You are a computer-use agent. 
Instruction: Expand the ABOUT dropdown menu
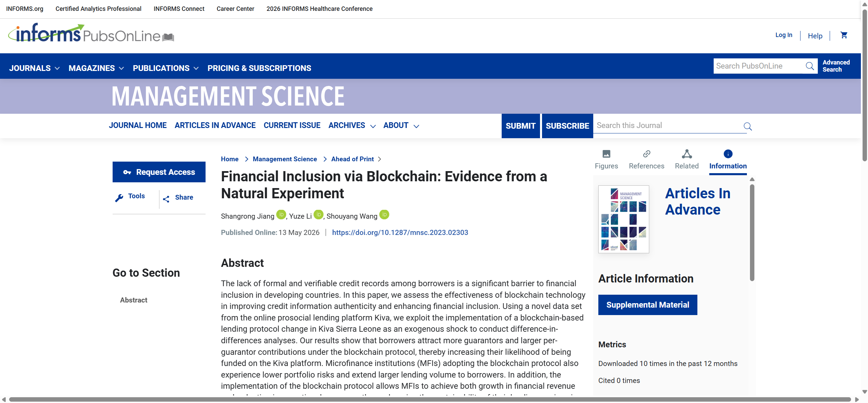coord(401,125)
